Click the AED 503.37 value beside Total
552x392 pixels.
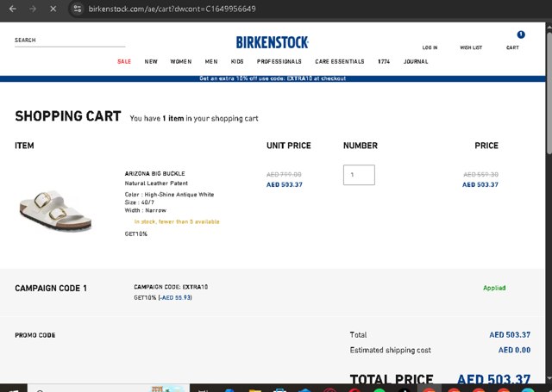pos(510,334)
